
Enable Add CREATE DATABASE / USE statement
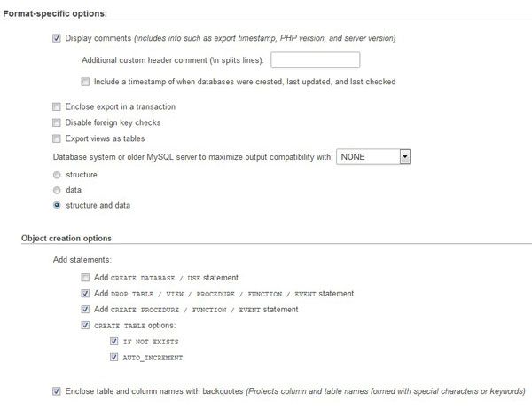coord(85,278)
